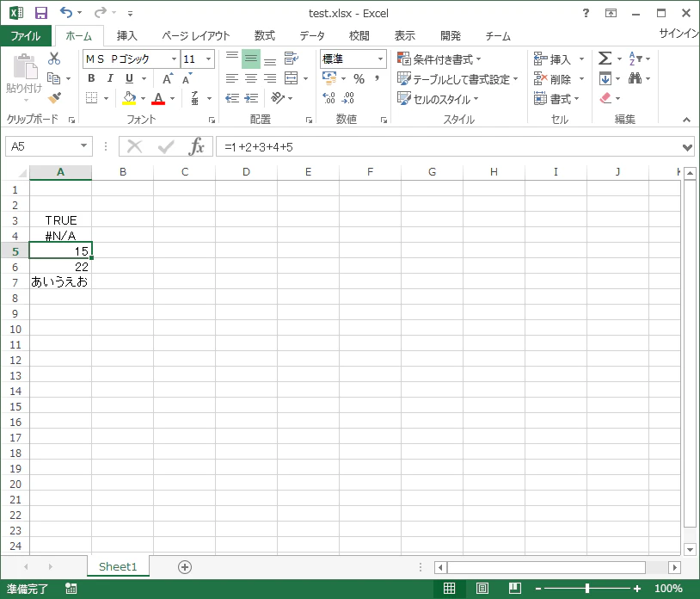Toggle underline formatting
The width and height of the screenshot is (700, 599).
(x=130, y=78)
